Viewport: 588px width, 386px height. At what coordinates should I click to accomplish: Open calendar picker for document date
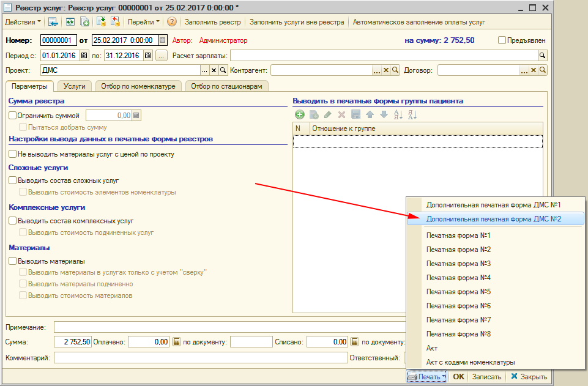pos(162,40)
